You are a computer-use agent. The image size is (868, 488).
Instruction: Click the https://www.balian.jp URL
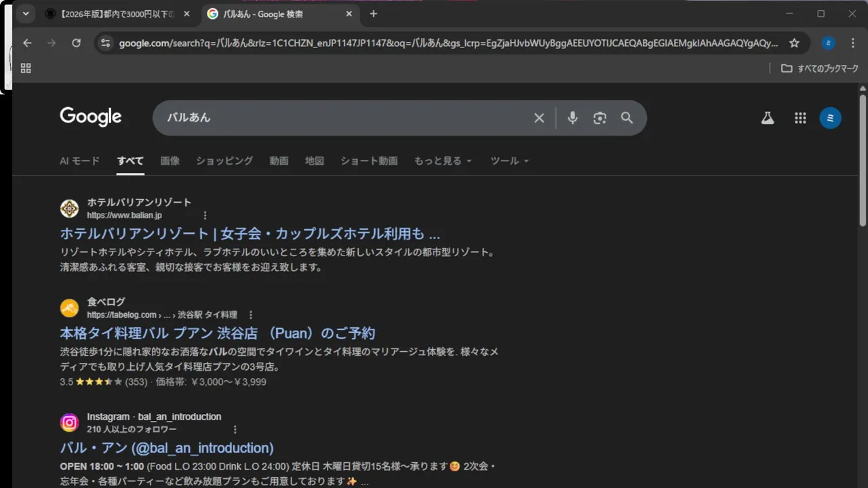tap(124, 216)
